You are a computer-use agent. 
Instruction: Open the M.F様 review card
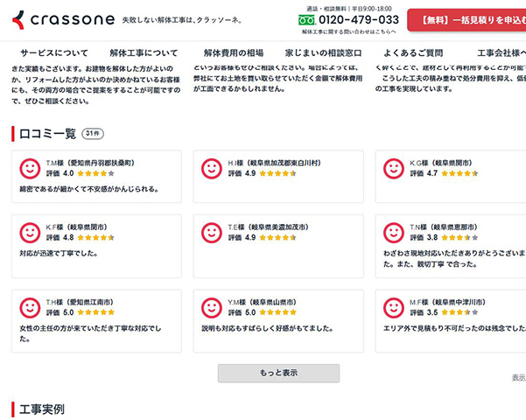[x=451, y=321]
